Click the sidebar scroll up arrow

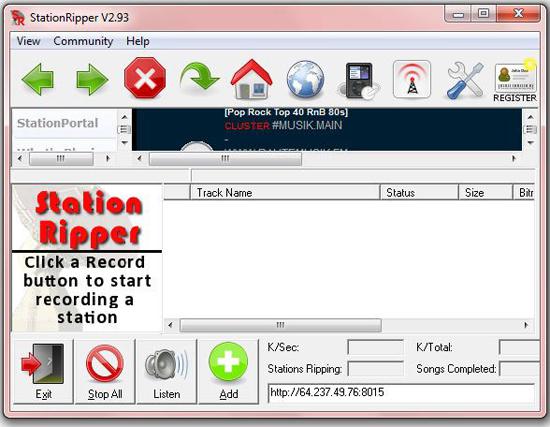124,116
